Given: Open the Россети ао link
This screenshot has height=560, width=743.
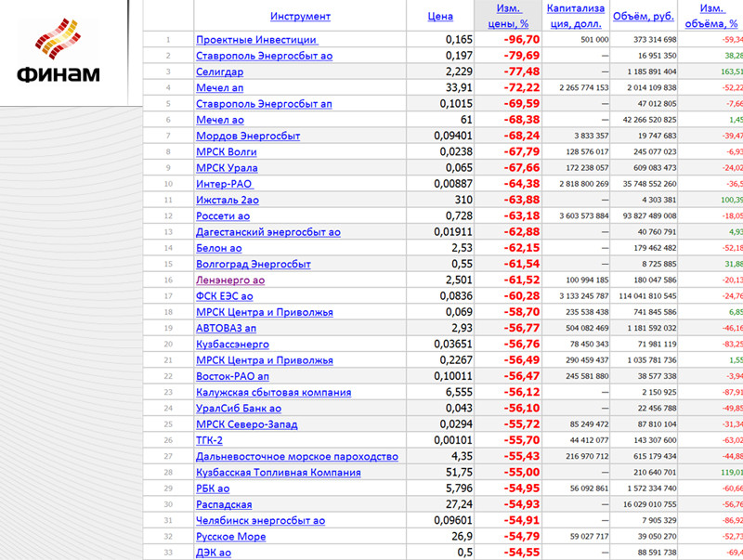Looking at the screenshot, I should point(223,216).
